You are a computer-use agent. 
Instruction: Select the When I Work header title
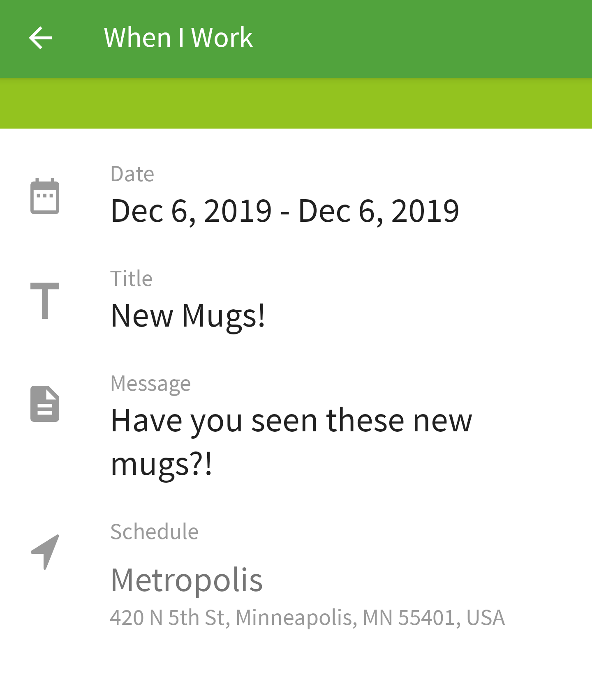178,38
